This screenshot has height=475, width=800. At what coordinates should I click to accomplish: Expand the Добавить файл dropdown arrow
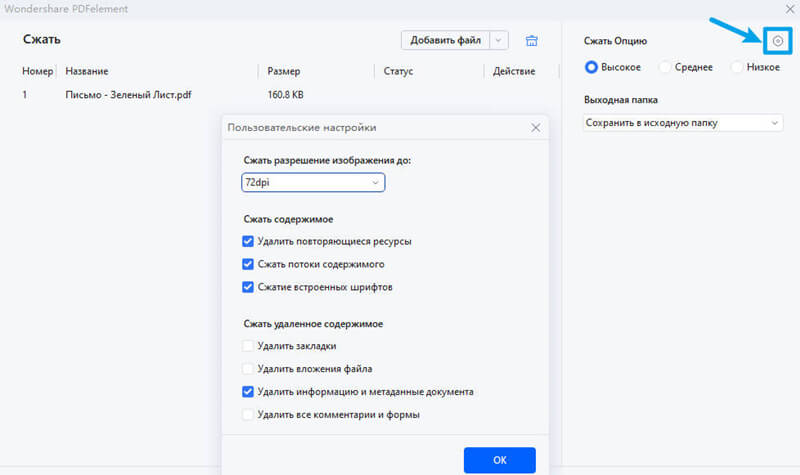(499, 41)
